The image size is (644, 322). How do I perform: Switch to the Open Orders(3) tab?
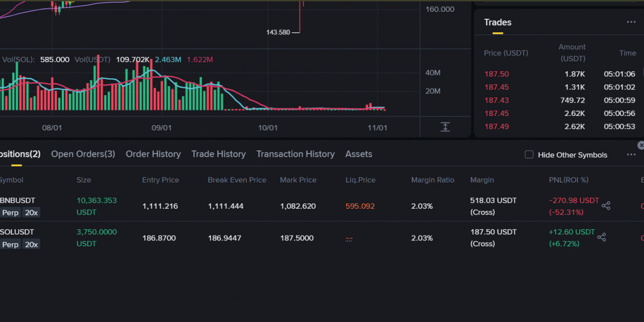(x=83, y=154)
